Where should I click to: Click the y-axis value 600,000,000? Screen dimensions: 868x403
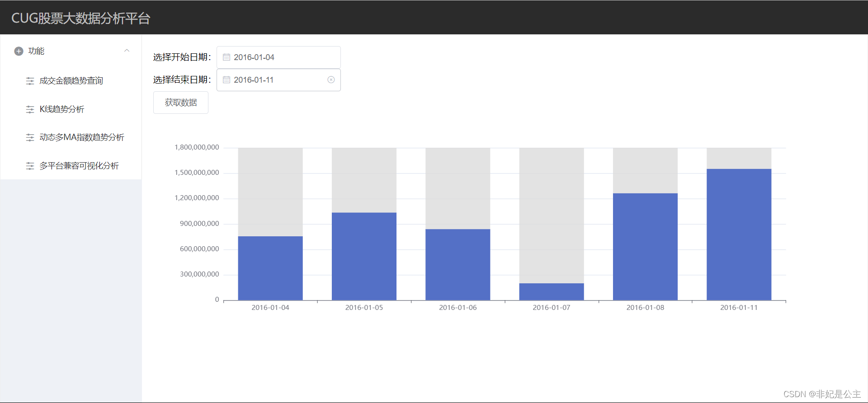(199, 249)
